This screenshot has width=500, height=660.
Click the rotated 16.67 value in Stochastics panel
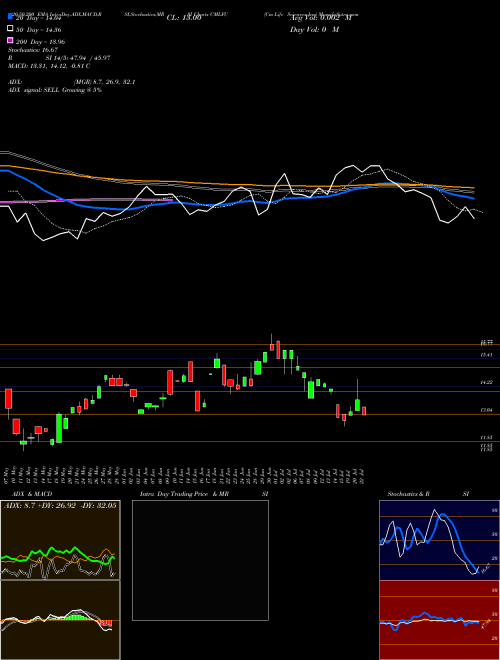tap(485, 568)
